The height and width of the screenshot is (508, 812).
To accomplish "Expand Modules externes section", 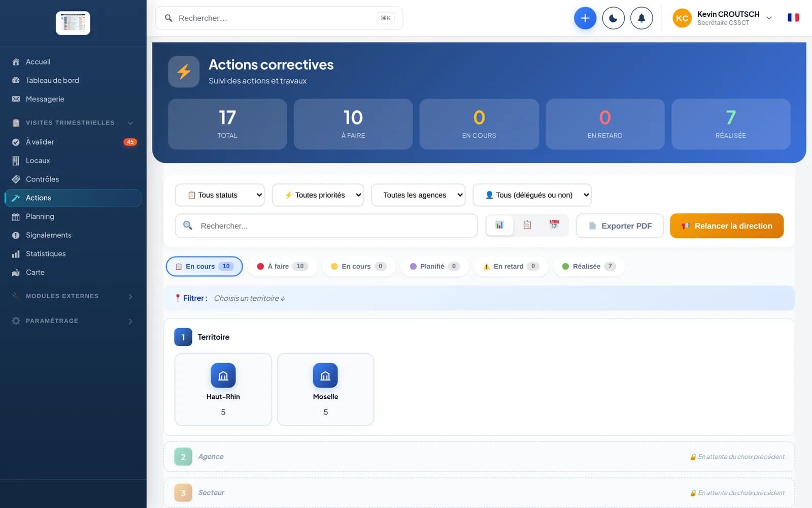I will point(73,296).
